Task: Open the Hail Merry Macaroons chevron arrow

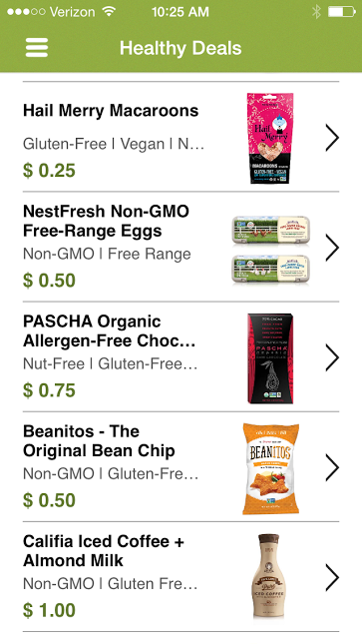Action: 332,138
